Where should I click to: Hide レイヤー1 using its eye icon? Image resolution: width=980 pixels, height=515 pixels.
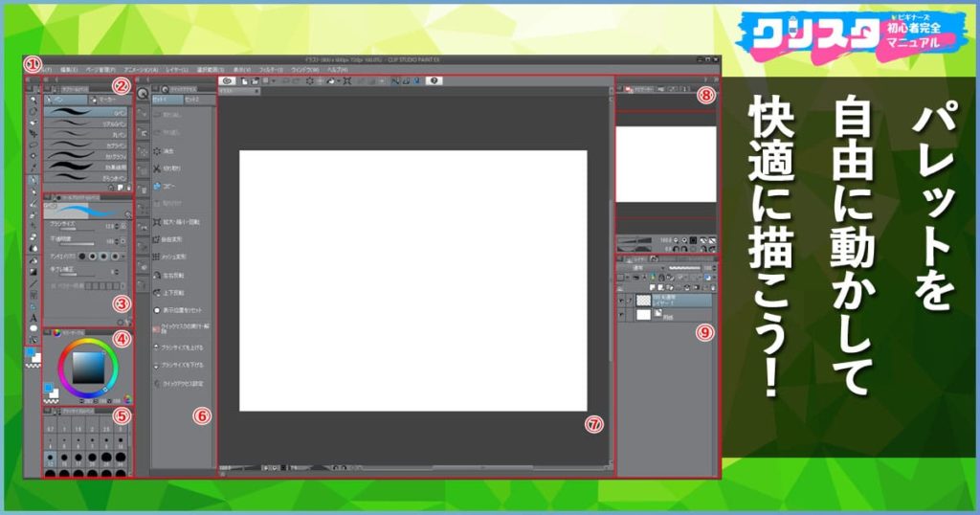coord(621,300)
